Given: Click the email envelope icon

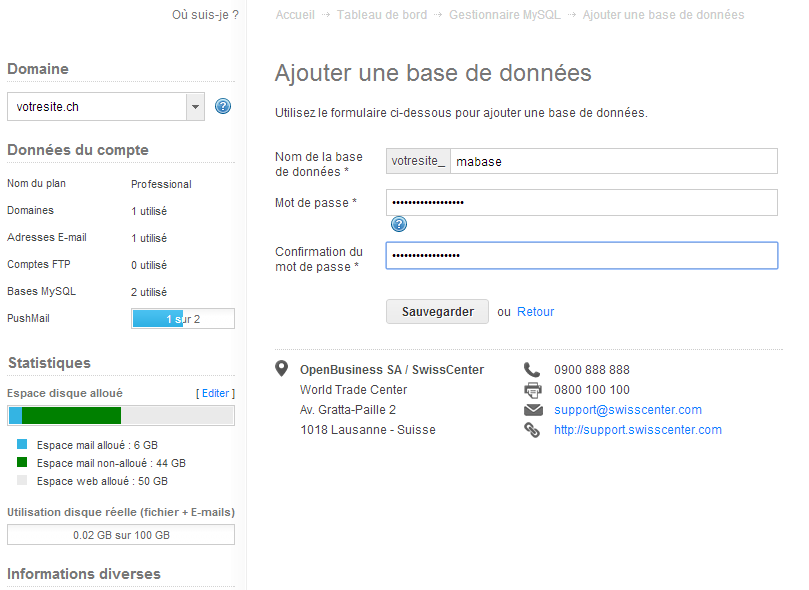Looking at the screenshot, I should 533,410.
